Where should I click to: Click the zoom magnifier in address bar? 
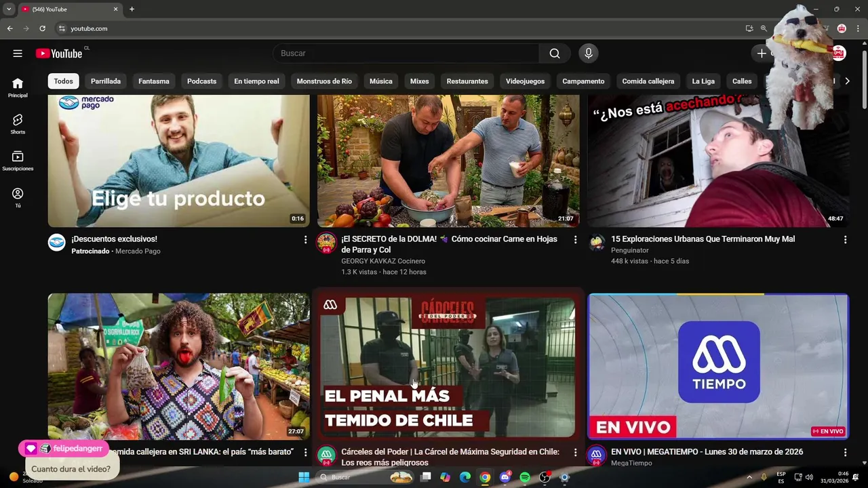coord(764,28)
